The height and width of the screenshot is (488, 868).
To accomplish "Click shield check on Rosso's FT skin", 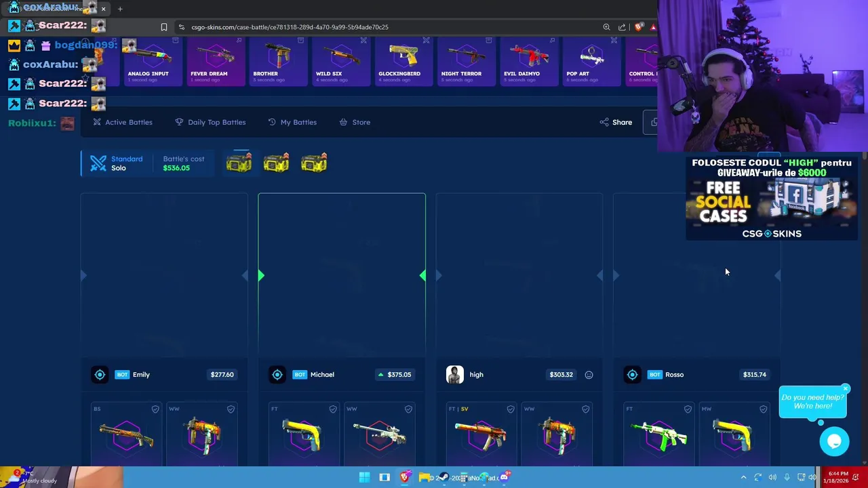I will pyautogui.click(x=688, y=409).
